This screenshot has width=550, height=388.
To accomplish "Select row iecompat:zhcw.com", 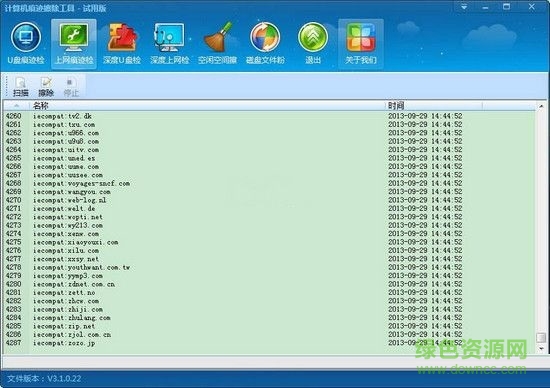I will pyautogui.click(x=269, y=301).
